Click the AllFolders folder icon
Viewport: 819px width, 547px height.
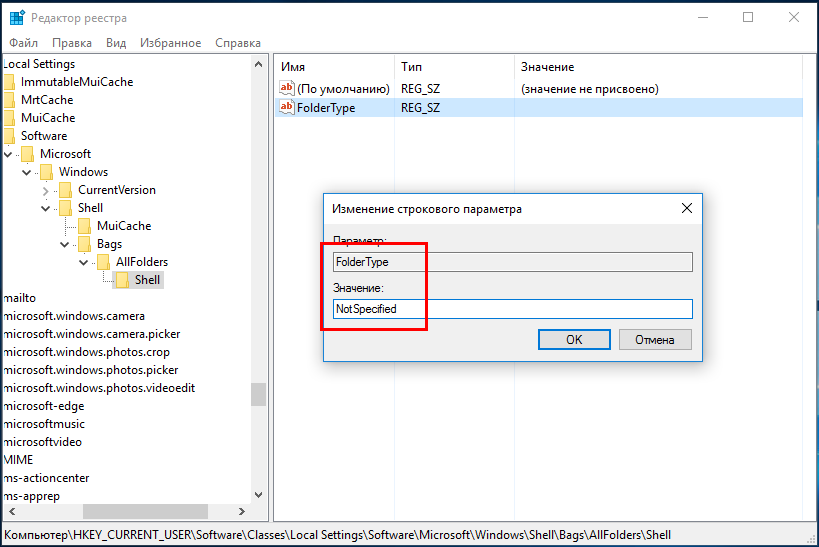click(103, 262)
